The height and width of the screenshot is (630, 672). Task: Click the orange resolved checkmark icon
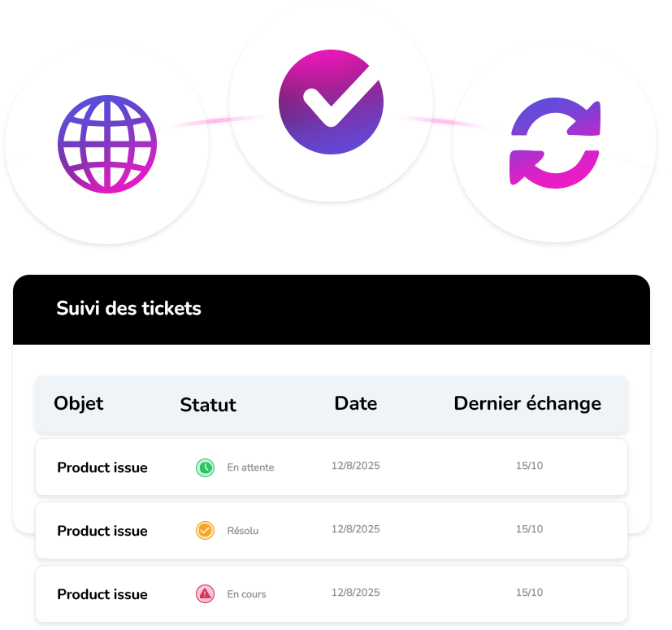coord(206,531)
